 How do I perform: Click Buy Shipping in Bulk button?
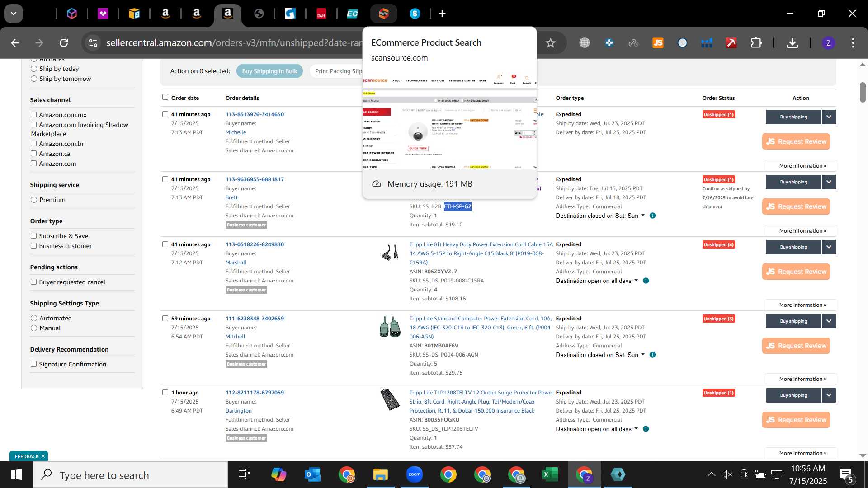(x=269, y=71)
